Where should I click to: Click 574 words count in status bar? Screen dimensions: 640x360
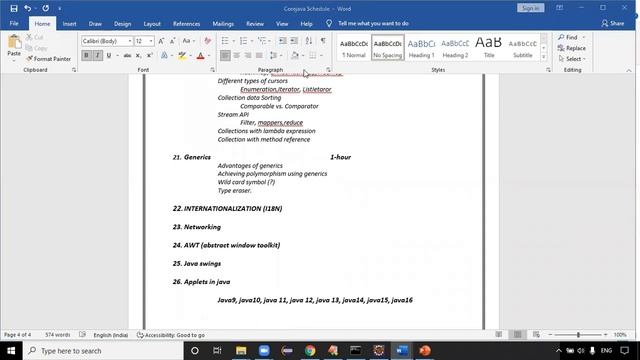pyautogui.click(x=58, y=335)
